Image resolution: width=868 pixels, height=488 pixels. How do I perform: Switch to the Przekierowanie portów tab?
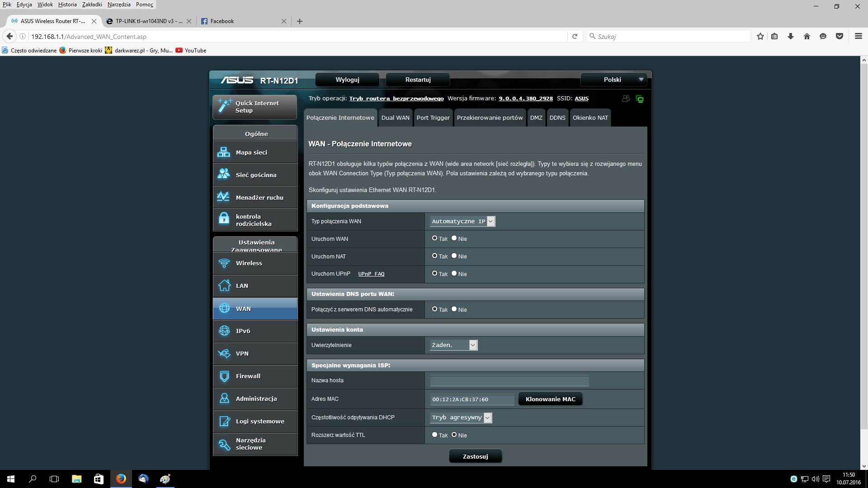490,117
